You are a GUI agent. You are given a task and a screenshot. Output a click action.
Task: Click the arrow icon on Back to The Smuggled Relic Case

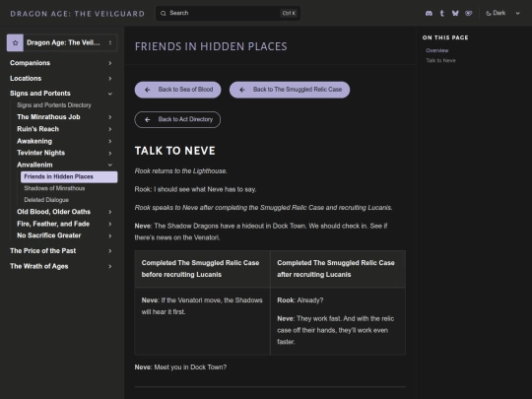point(242,90)
